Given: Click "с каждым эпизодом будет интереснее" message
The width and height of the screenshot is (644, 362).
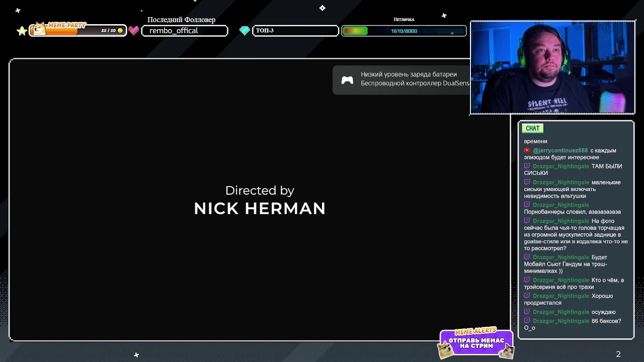Looking at the screenshot, I should click(570, 154).
